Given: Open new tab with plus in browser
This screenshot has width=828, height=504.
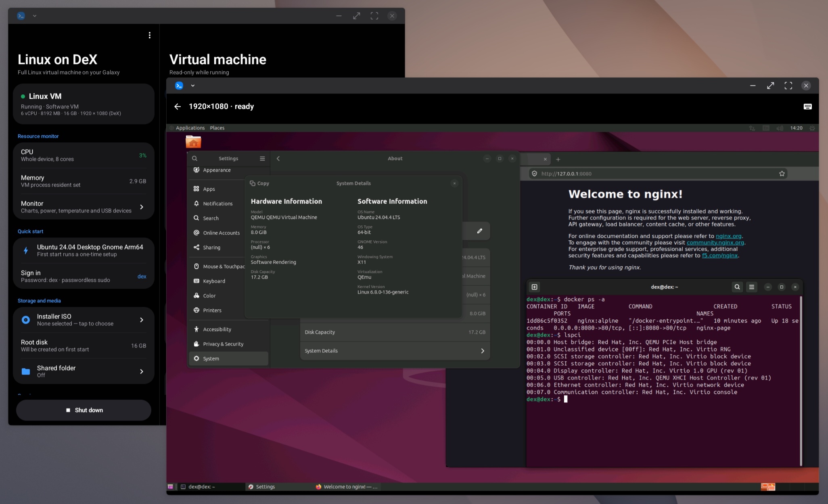Looking at the screenshot, I should (x=558, y=159).
